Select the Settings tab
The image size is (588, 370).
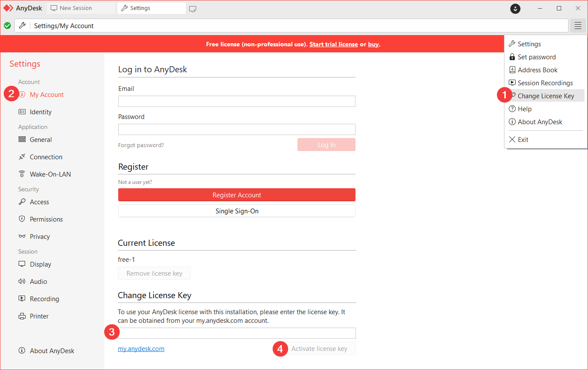tap(151, 8)
